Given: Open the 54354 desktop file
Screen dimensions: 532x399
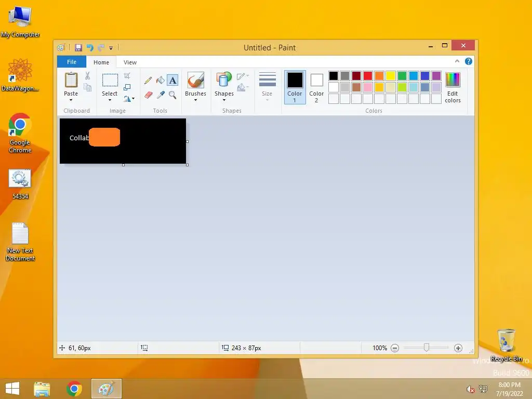Looking at the screenshot, I should [x=20, y=184].
